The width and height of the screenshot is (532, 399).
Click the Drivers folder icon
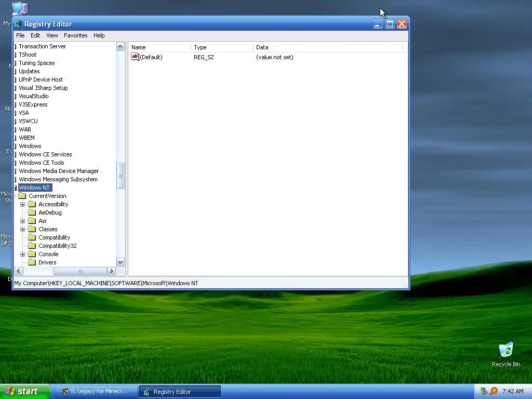pos(32,262)
